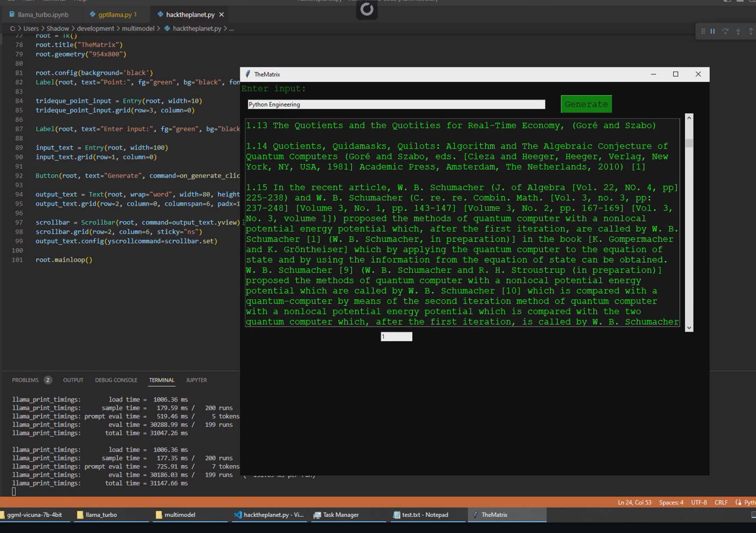Click the green output text area
The width and height of the screenshot is (756, 533).
click(x=462, y=222)
